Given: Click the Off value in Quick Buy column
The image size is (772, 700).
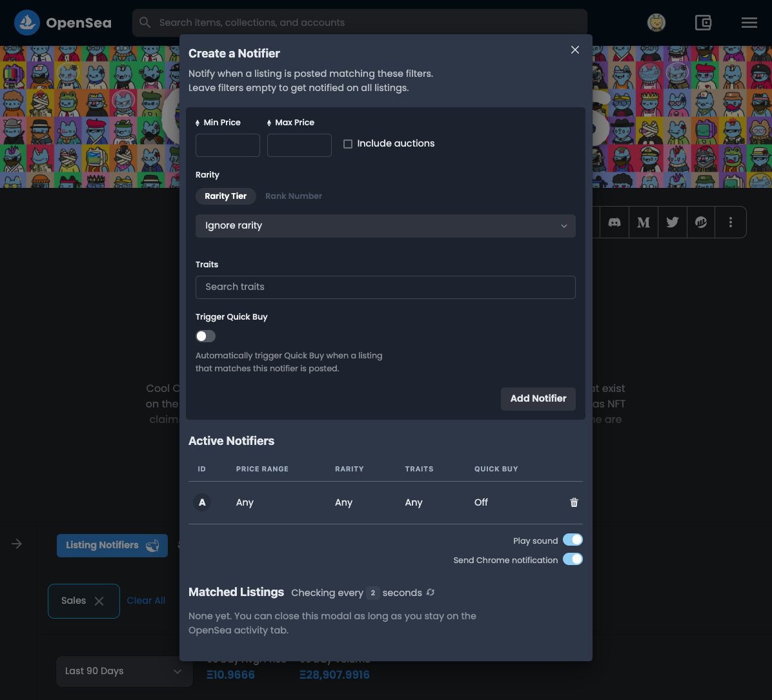Looking at the screenshot, I should click(481, 502).
